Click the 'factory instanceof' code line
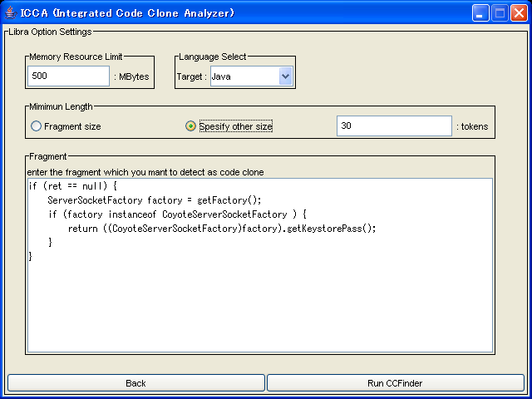The image size is (532, 399). [x=178, y=214]
